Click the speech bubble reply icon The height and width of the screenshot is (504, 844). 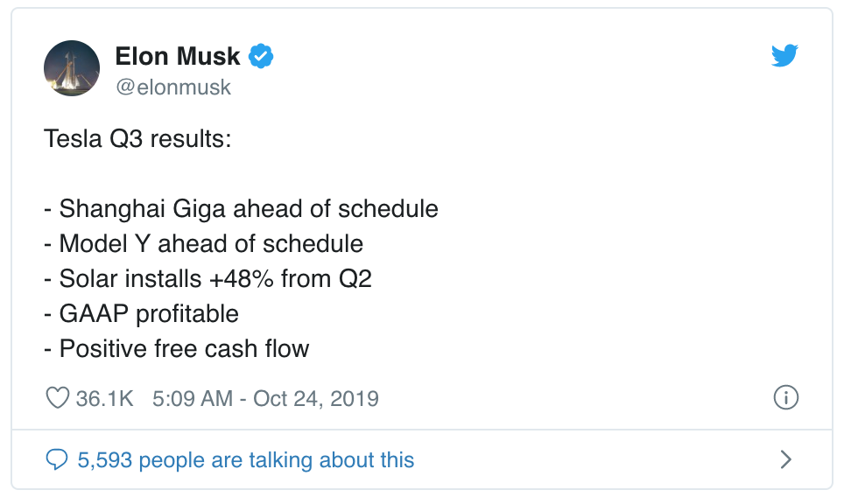57,459
